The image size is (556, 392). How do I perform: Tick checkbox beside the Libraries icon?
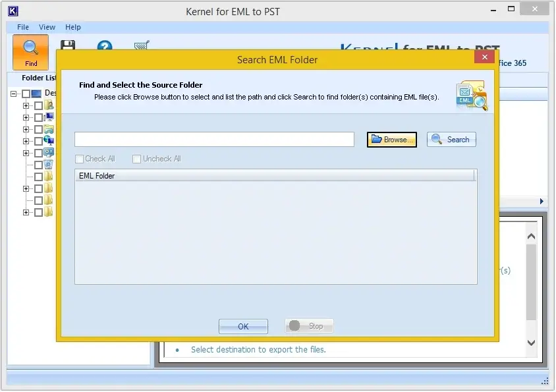click(38, 130)
